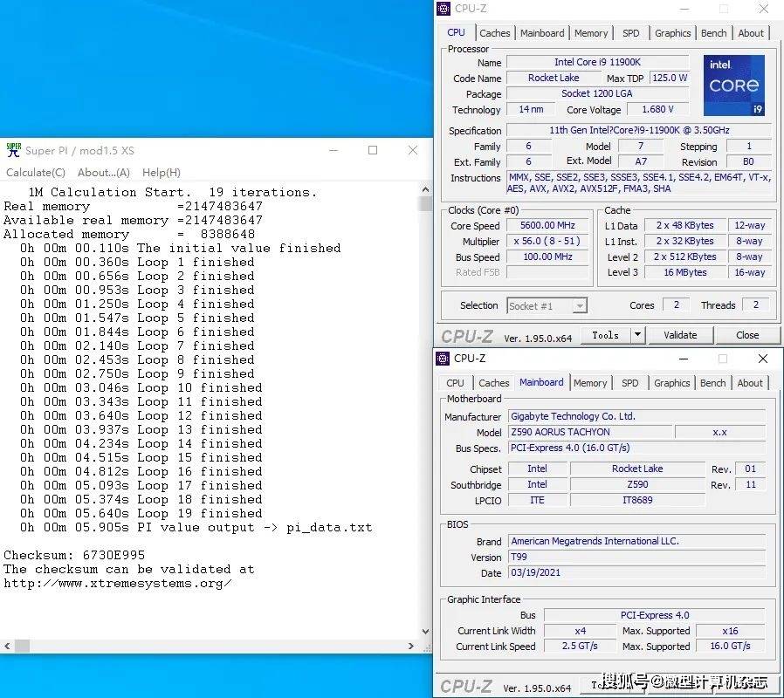Click the Validate button in CPU-Z

click(x=680, y=335)
